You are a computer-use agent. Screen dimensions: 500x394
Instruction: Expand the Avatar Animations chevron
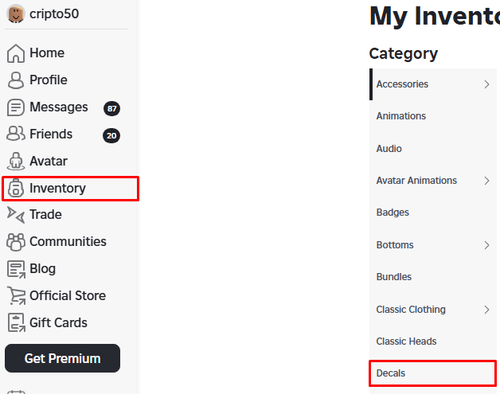pos(487,181)
